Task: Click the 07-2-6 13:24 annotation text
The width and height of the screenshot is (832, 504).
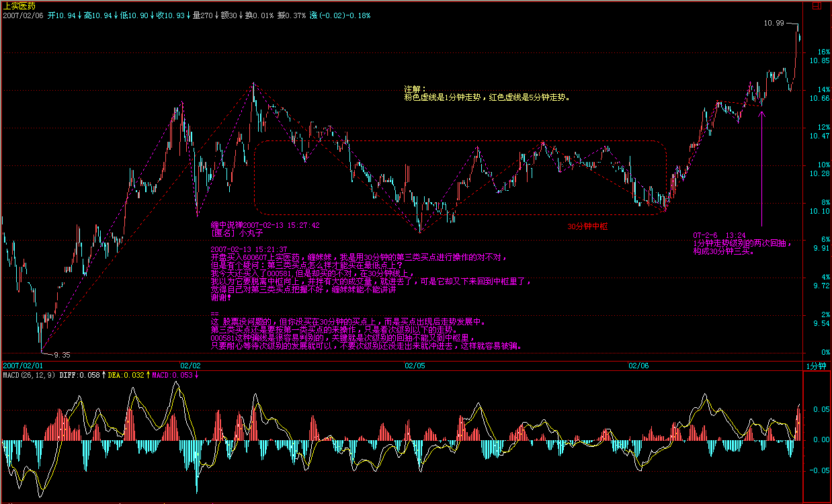Action: click(720, 235)
